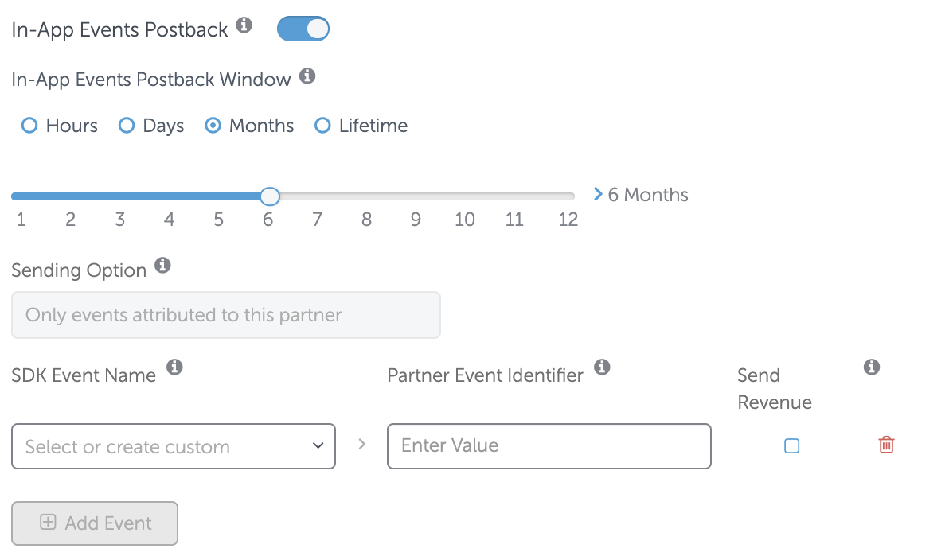Click the Add Event button

click(95, 523)
